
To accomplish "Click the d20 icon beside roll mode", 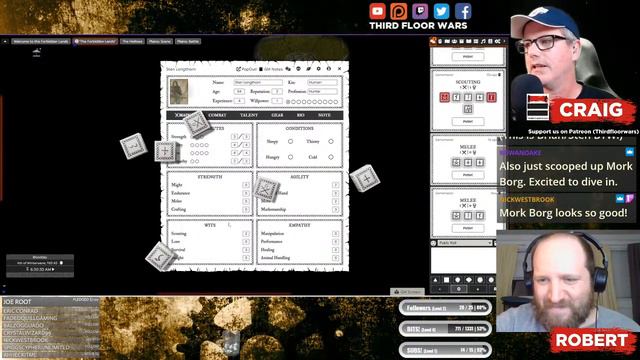I will [x=433, y=243].
